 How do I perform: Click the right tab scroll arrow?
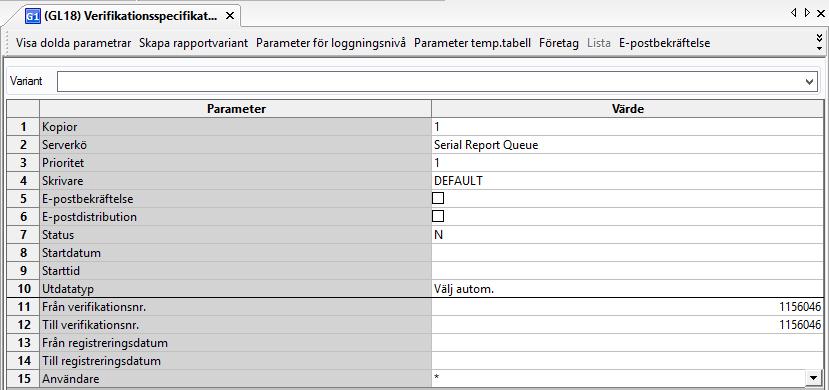(x=807, y=12)
